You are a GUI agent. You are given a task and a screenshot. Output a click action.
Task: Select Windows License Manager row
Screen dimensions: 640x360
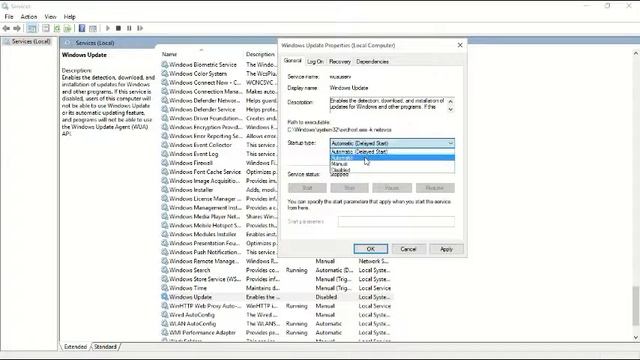tap(219, 199)
